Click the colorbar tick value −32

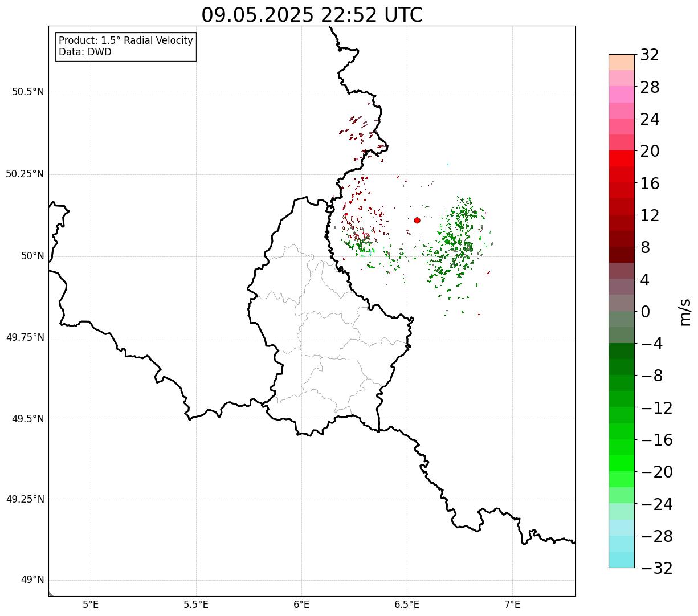[x=656, y=568]
